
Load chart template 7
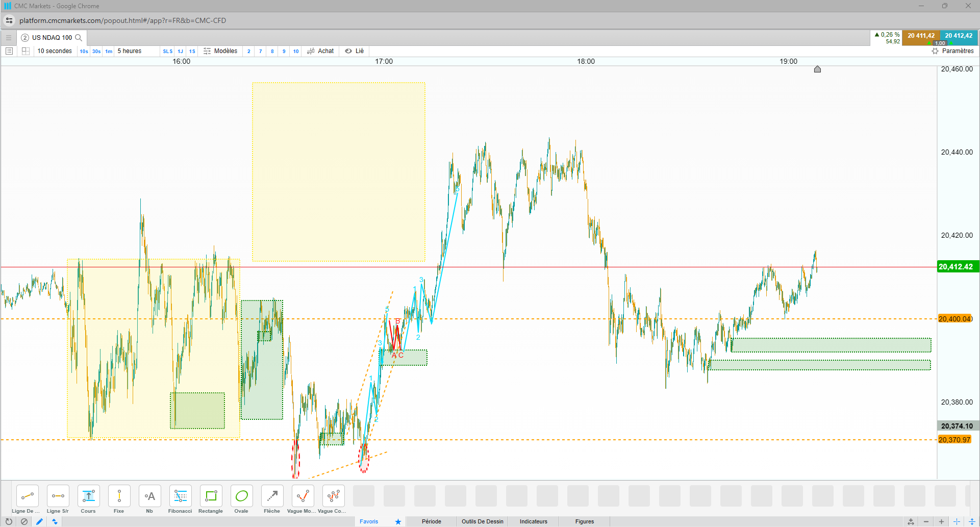[x=261, y=52]
